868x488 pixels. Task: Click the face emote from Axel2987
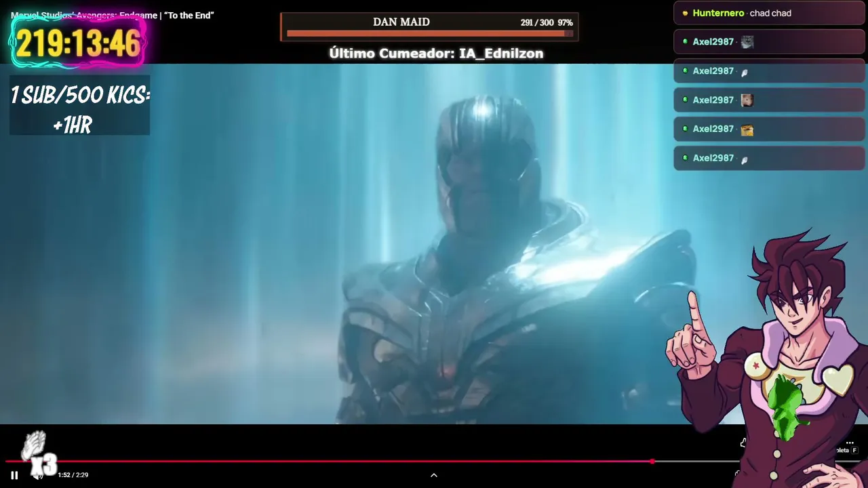(747, 100)
